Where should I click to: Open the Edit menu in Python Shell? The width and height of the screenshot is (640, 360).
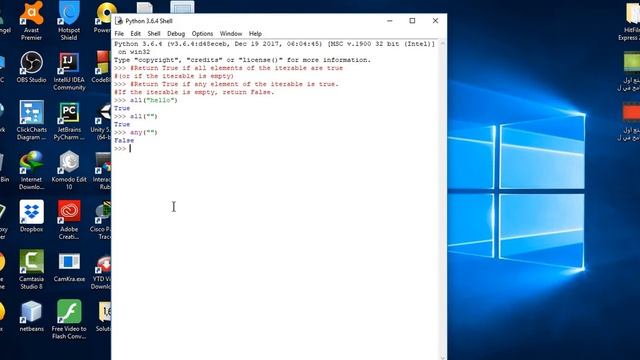[136, 33]
